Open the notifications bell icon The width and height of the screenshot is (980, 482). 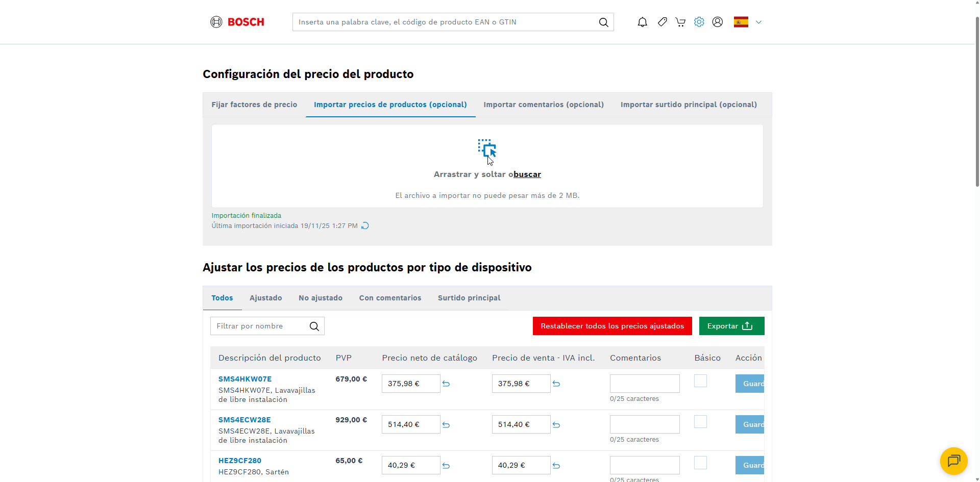coord(642,22)
